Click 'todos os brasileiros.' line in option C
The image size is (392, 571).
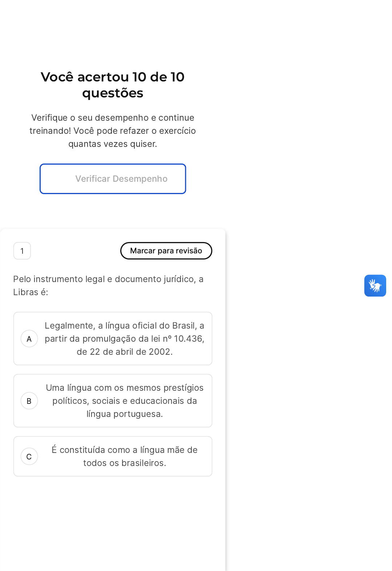pos(124,463)
